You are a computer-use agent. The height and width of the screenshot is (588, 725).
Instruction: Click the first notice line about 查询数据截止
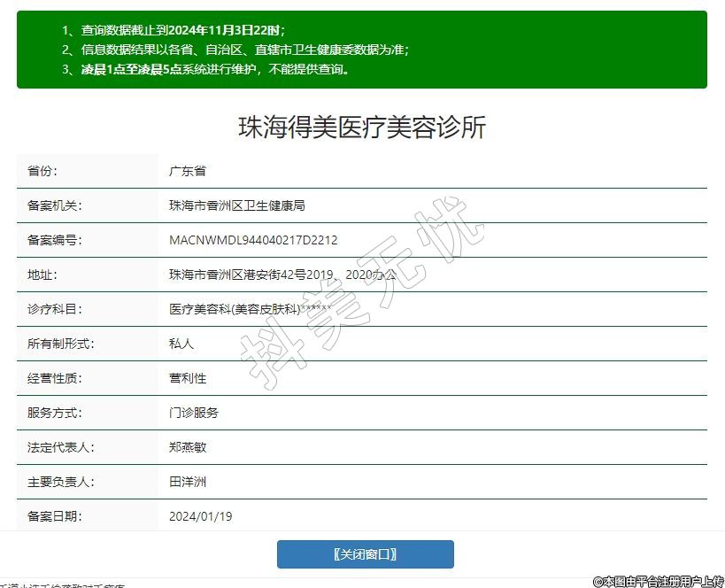tap(174, 30)
